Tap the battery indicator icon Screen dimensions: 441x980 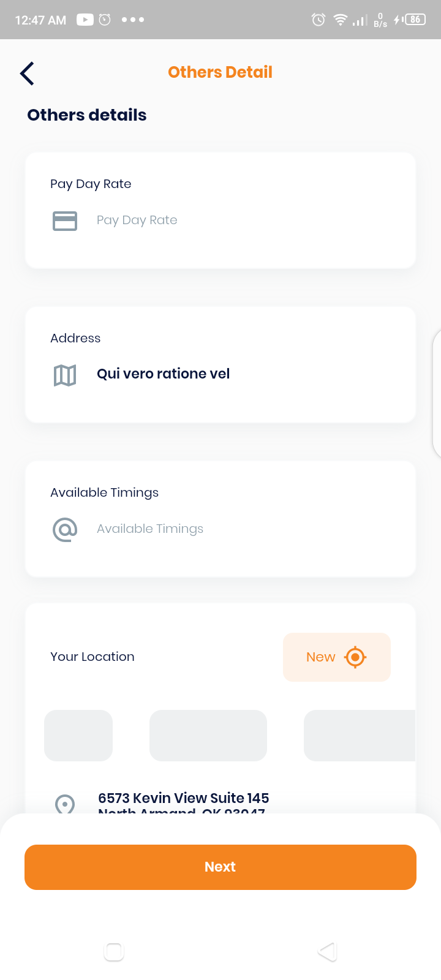tap(415, 20)
